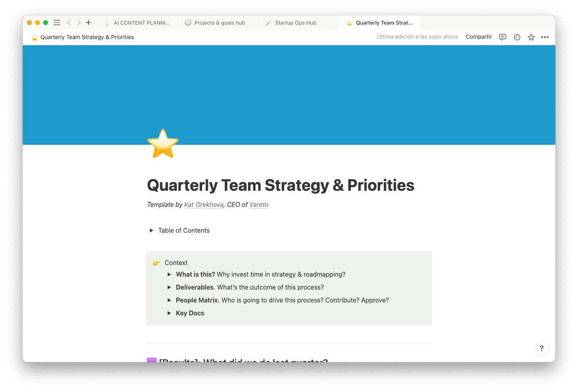
Task: Expand the Key Docs toggle
Action: pyautogui.click(x=169, y=313)
